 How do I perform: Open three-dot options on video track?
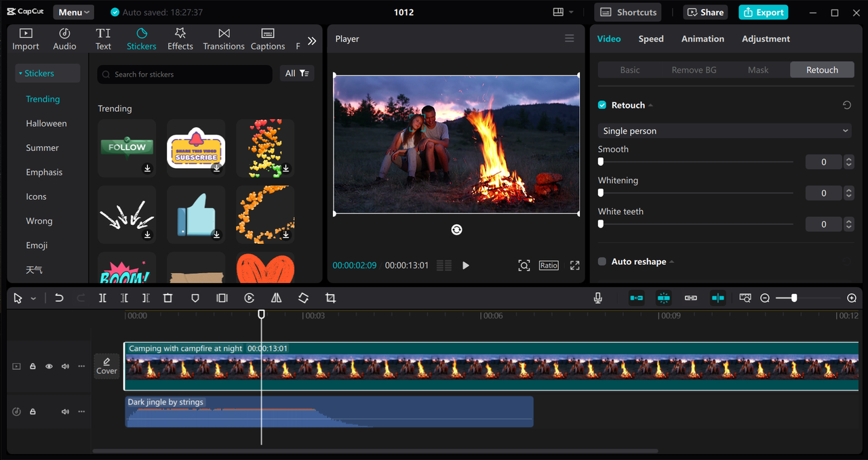(81, 367)
